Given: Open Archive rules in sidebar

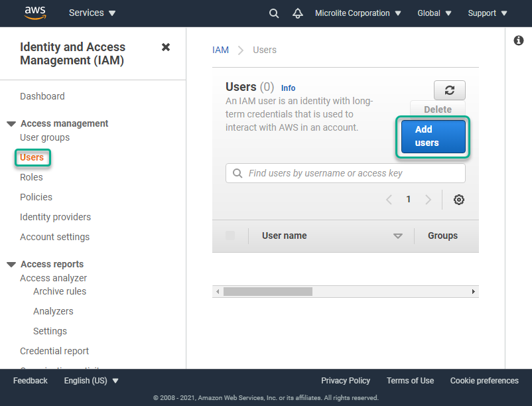Looking at the screenshot, I should point(60,291).
